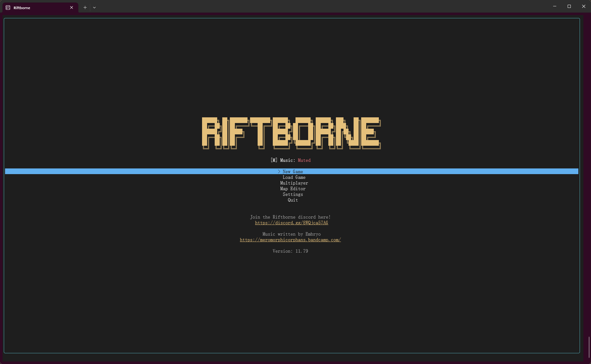Minimize the terminal window
591x364 pixels.
555,6
